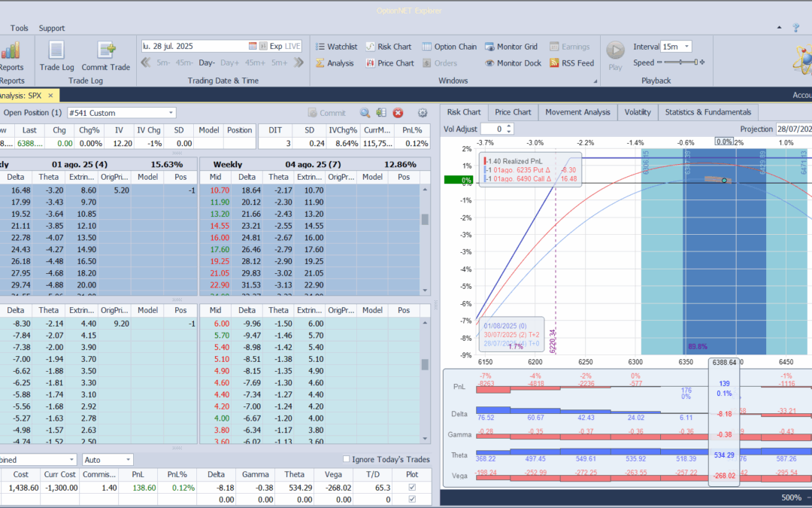The width and height of the screenshot is (812, 508).
Task: Open the RSS Feed window
Action: click(571, 63)
